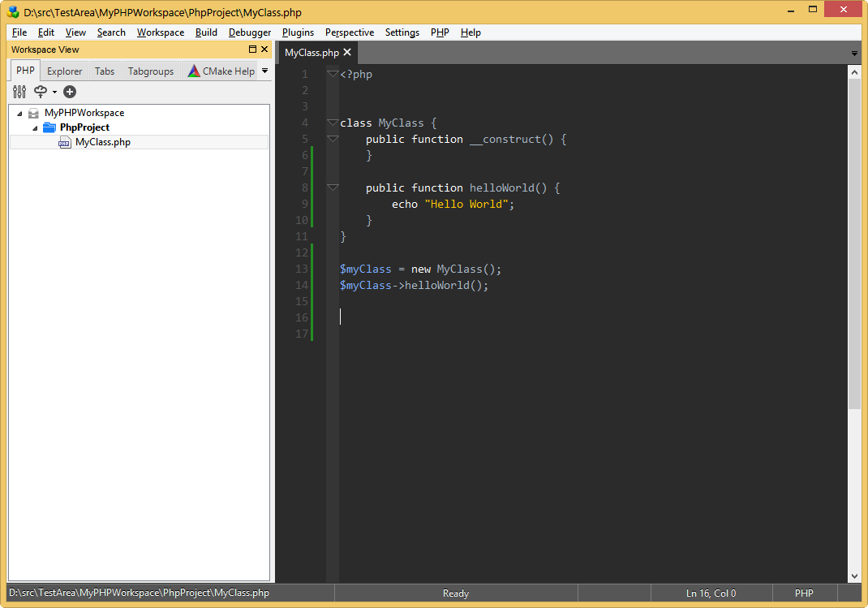
Task: Close the MyClass.php editor tab
Action: pyautogui.click(x=347, y=52)
